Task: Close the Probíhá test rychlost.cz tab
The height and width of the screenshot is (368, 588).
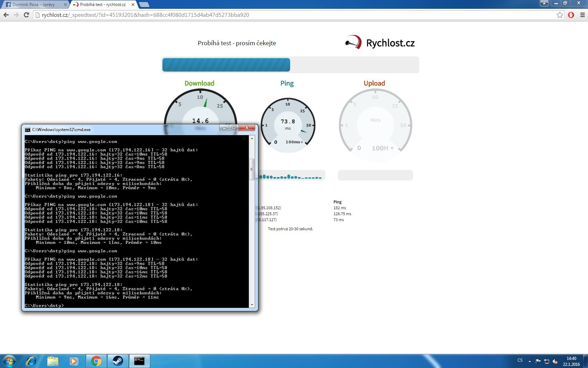Action: [x=133, y=5]
